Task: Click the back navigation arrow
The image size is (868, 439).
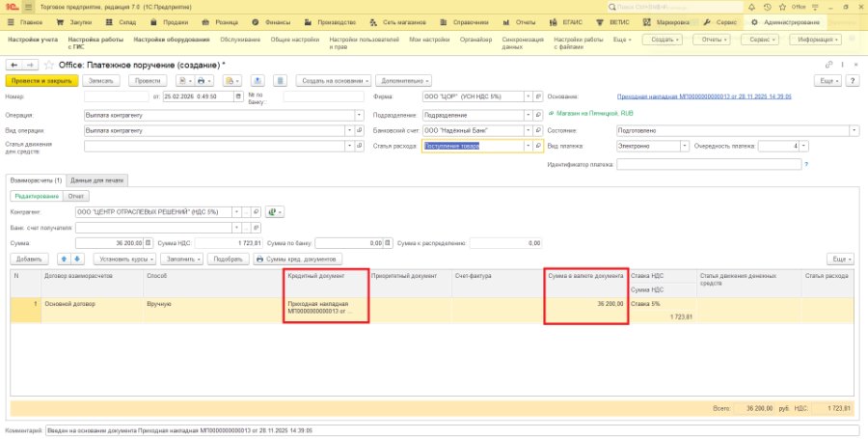Action: (x=14, y=66)
